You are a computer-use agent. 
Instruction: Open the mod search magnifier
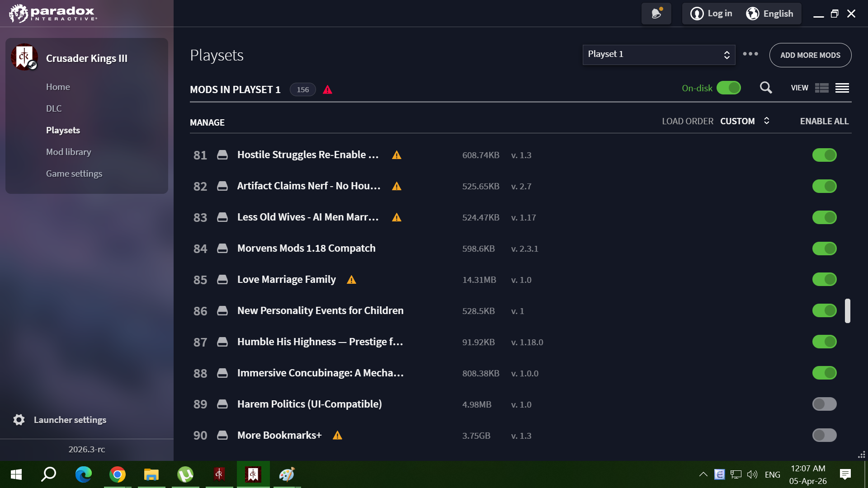[766, 88]
